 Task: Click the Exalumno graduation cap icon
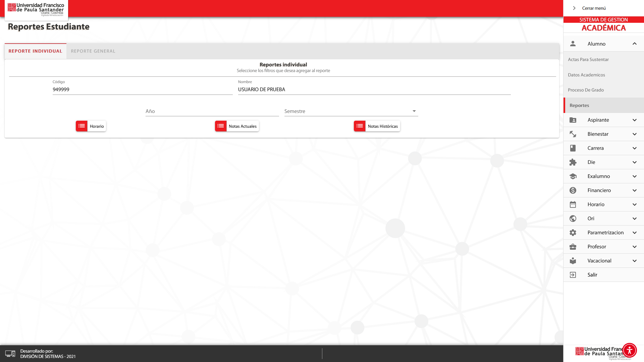point(573,176)
